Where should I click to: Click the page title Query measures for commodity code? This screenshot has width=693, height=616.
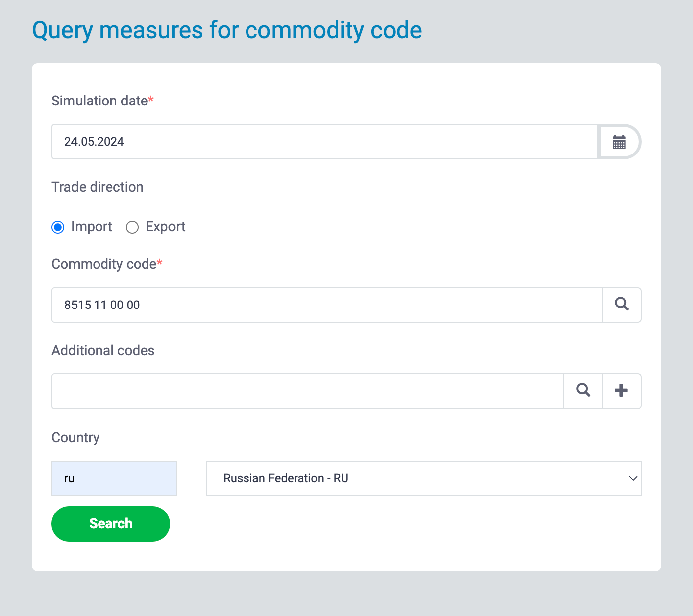coord(227,30)
